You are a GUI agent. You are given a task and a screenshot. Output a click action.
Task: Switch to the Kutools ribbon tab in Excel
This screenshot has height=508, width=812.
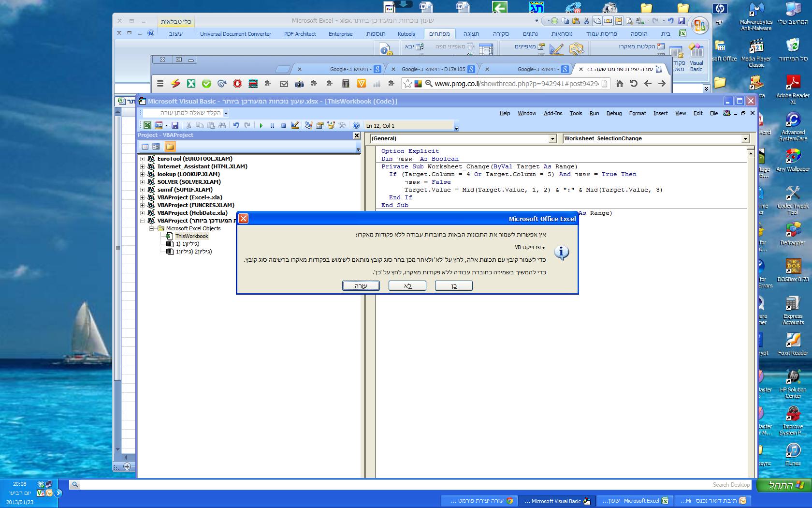tap(406, 34)
